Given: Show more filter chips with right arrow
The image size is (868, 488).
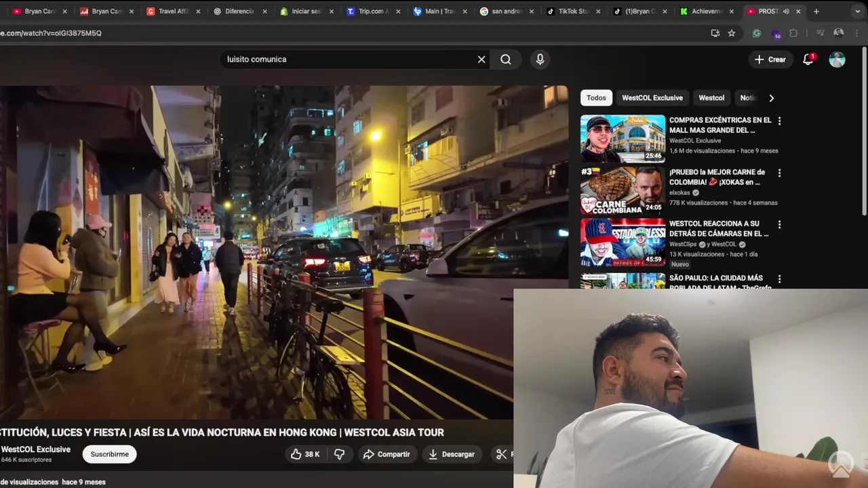Looking at the screenshot, I should point(771,98).
